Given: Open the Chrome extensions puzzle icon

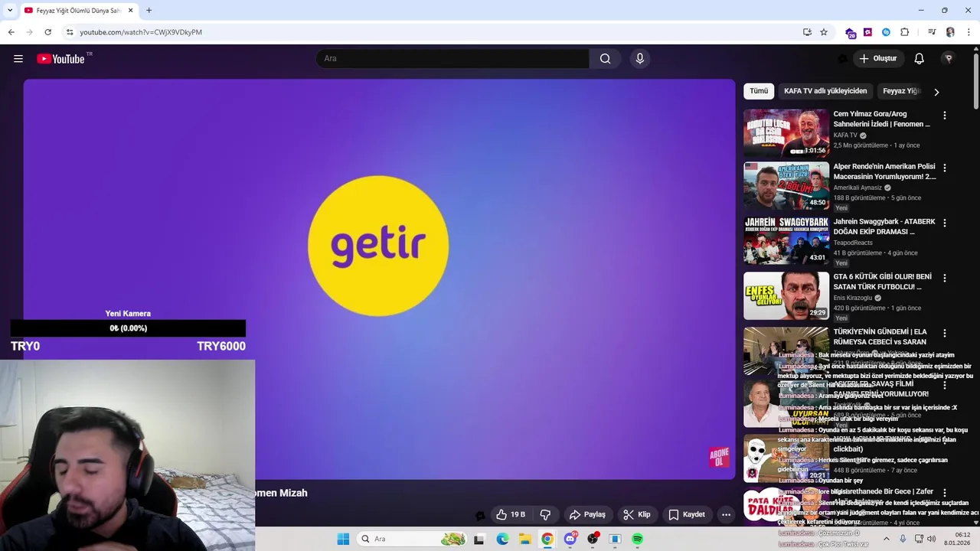Looking at the screenshot, I should [x=904, y=32].
